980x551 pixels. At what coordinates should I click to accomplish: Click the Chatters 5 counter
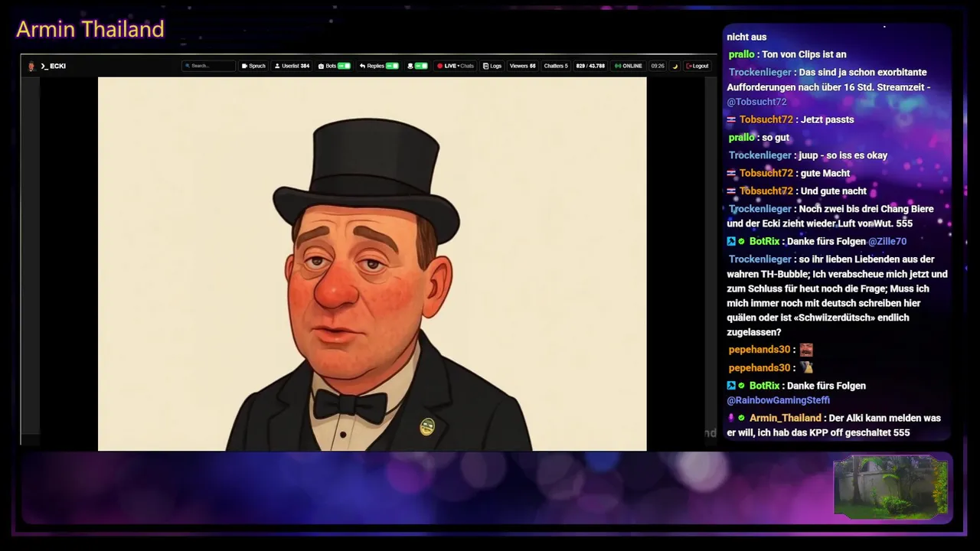click(x=556, y=66)
